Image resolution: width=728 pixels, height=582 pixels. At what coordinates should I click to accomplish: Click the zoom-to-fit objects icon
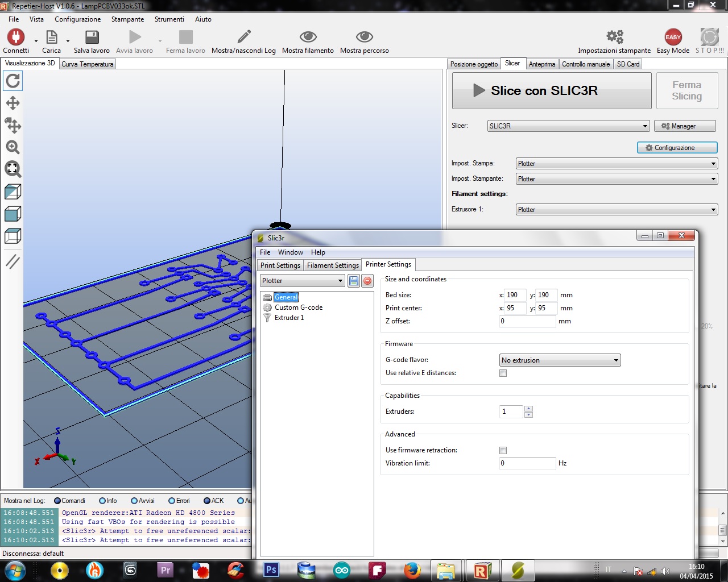pos(13,169)
